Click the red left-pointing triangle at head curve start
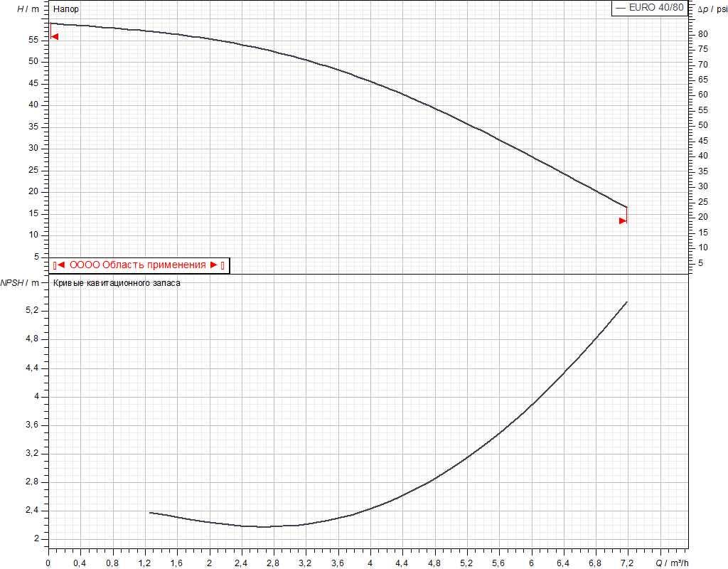 coord(55,36)
